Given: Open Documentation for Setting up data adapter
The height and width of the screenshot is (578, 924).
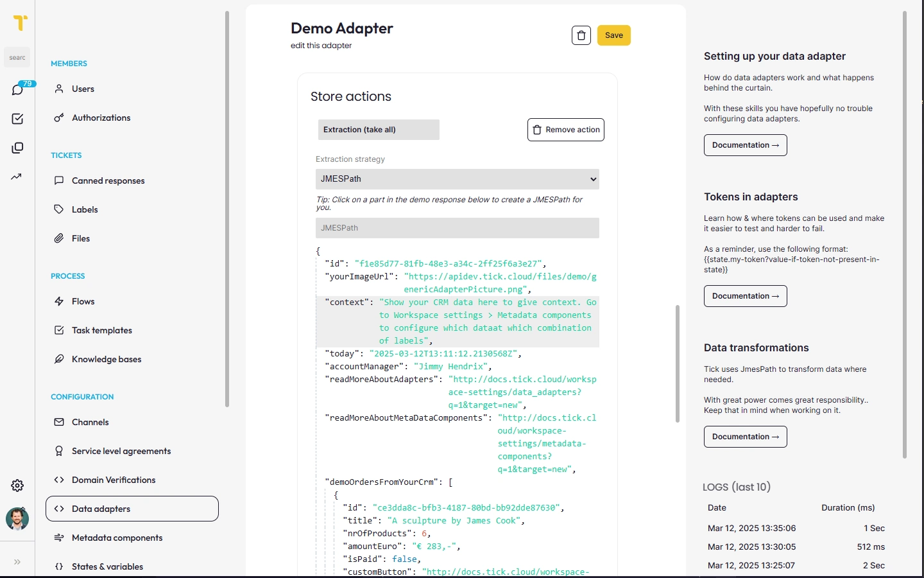Looking at the screenshot, I should [x=746, y=145].
